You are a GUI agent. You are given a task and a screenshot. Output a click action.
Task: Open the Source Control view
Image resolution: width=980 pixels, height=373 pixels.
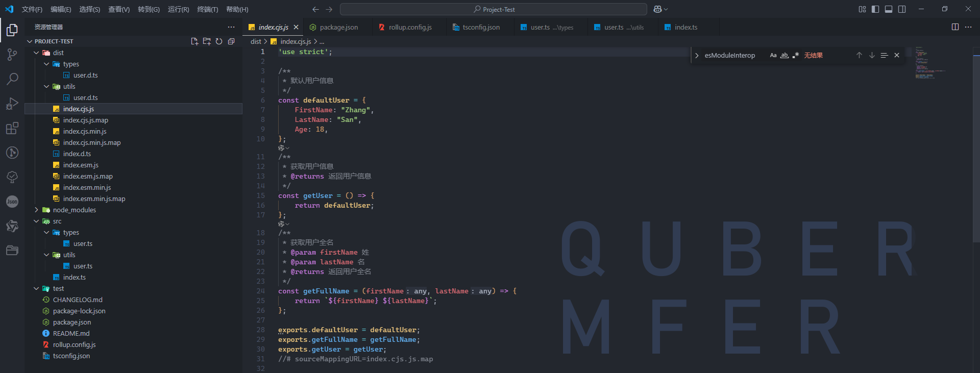click(x=12, y=55)
